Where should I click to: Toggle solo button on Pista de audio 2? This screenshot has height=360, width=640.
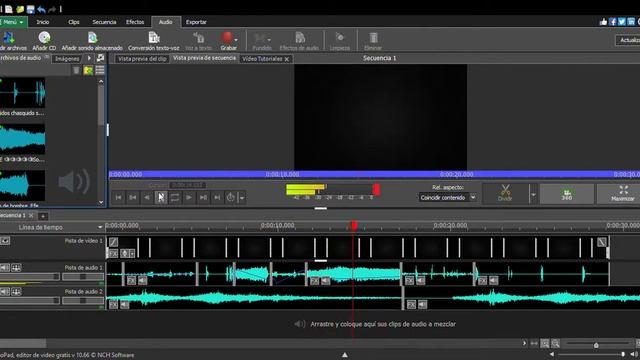pos(16,291)
